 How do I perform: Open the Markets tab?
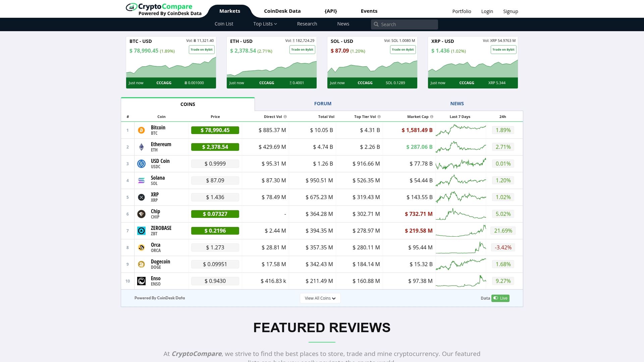pyautogui.click(x=230, y=11)
